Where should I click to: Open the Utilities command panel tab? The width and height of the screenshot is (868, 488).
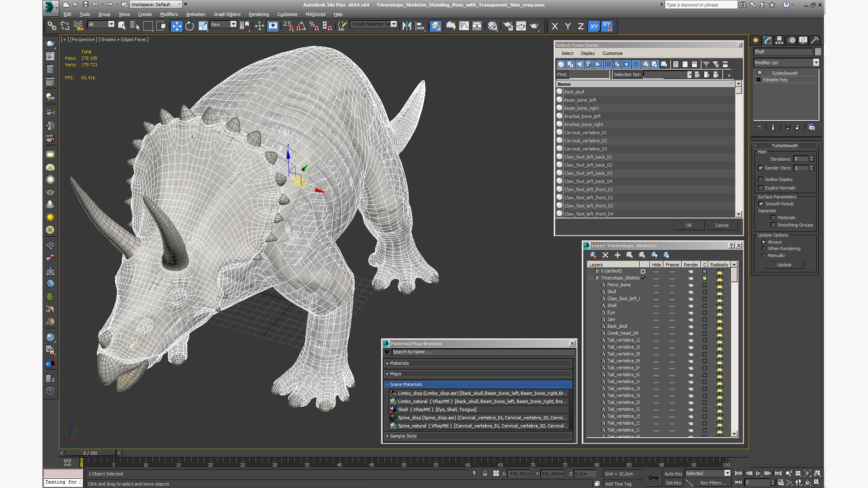(815, 40)
